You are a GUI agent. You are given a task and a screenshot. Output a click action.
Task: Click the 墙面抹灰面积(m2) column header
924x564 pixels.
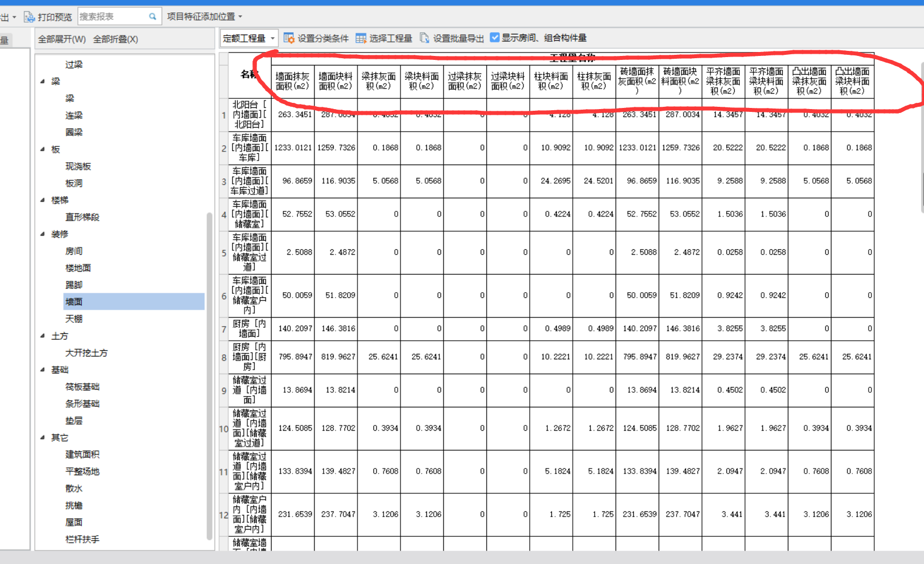point(293,81)
